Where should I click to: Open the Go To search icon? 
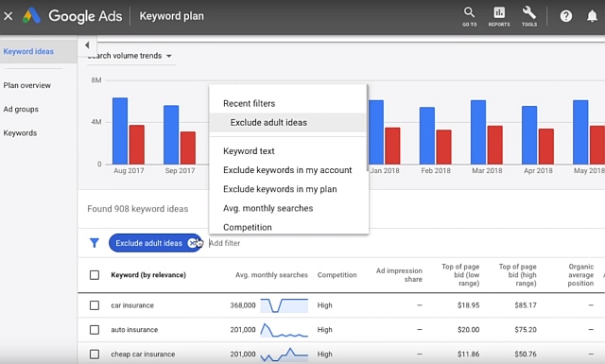pos(469,16)
